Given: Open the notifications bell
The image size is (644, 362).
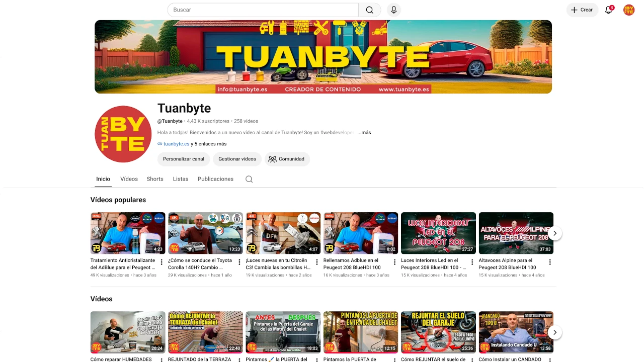Looking at the screenshot, I should (609, 10).
